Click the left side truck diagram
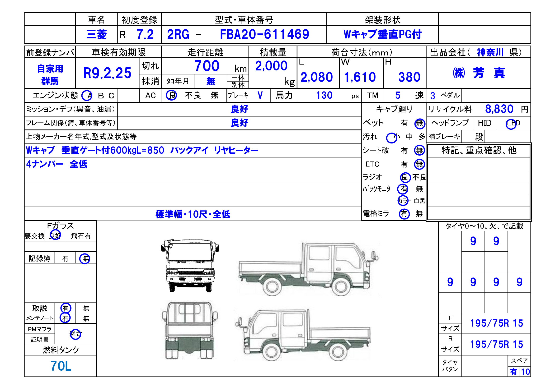Screen dimensions: 555x392 [303, 335]
